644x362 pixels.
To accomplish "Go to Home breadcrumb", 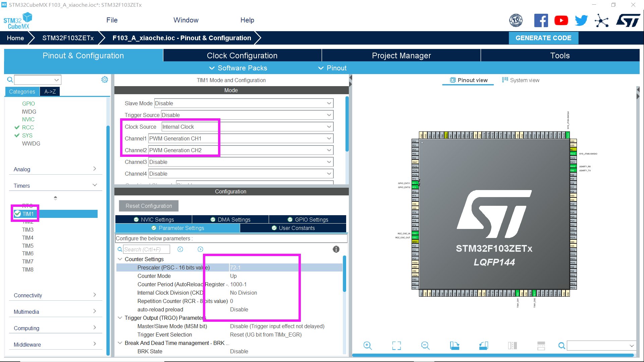I will point(15,38).
